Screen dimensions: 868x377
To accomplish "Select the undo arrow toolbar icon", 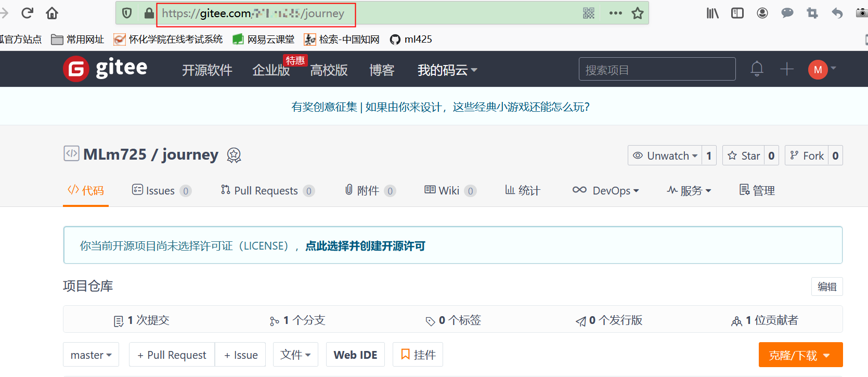I will coord(837,13).
